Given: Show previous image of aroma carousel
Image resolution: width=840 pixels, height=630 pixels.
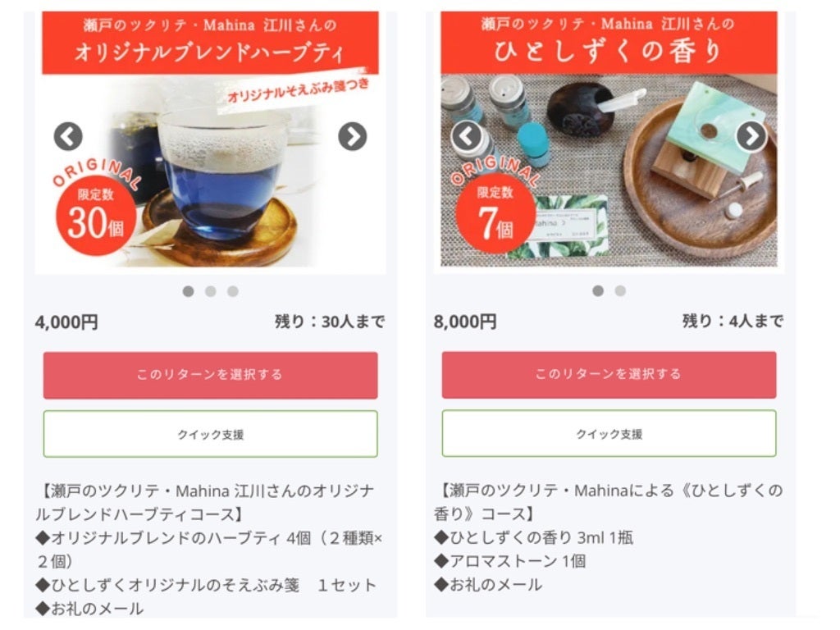Looking at the screenshot, I should (467, 136).
